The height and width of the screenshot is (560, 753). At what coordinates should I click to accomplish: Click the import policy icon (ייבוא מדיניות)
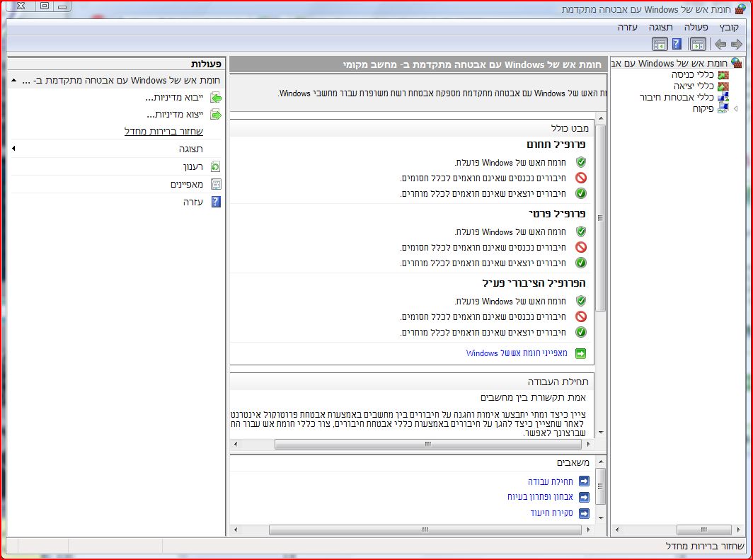(x=216, y=98)
